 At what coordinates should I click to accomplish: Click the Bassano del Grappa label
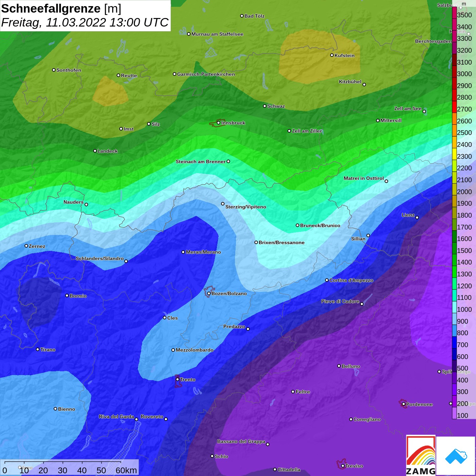point(241,441)
